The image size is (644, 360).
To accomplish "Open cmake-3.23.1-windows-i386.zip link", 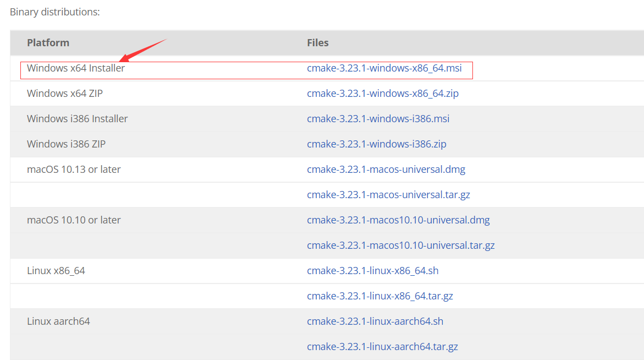I will click(x=377, y=144).
